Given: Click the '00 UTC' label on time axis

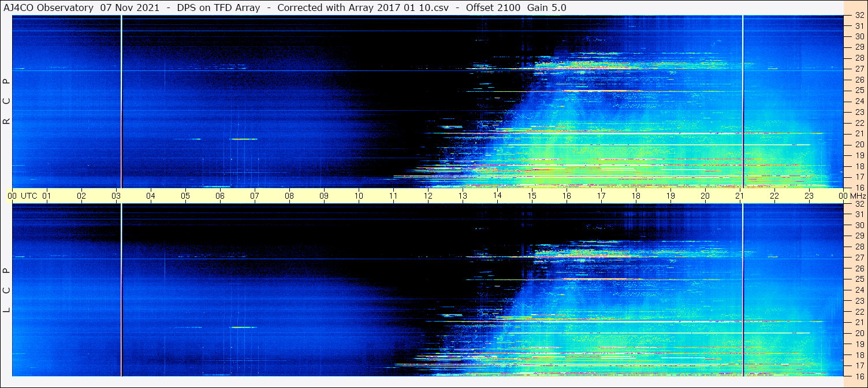Looking at the screenshot, I should 21,196.
